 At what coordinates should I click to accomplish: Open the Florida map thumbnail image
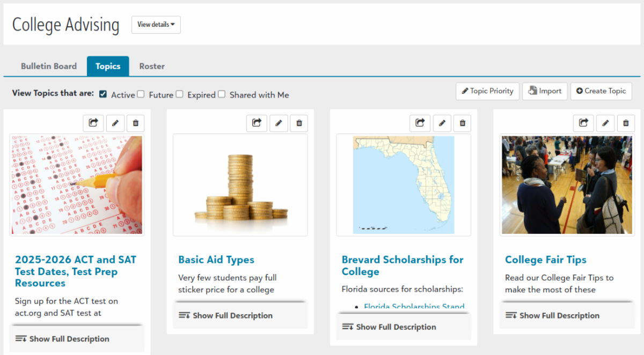point(404,185)
